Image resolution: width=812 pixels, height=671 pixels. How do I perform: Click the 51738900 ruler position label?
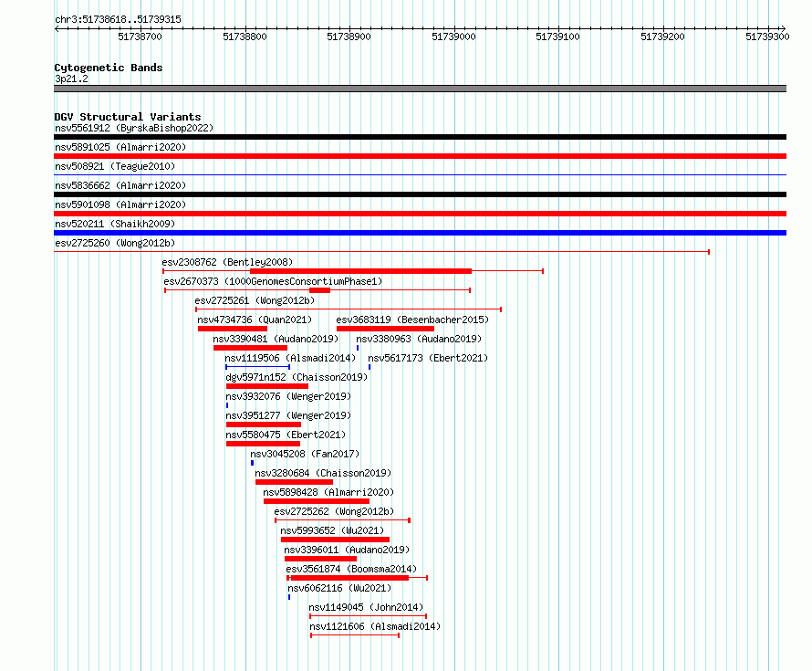coord(349,37)
